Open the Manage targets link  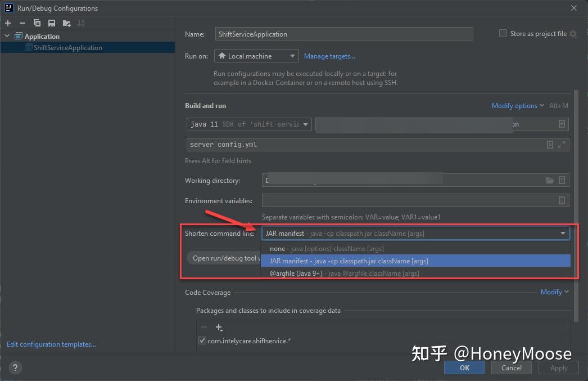[x=330, y=56]
